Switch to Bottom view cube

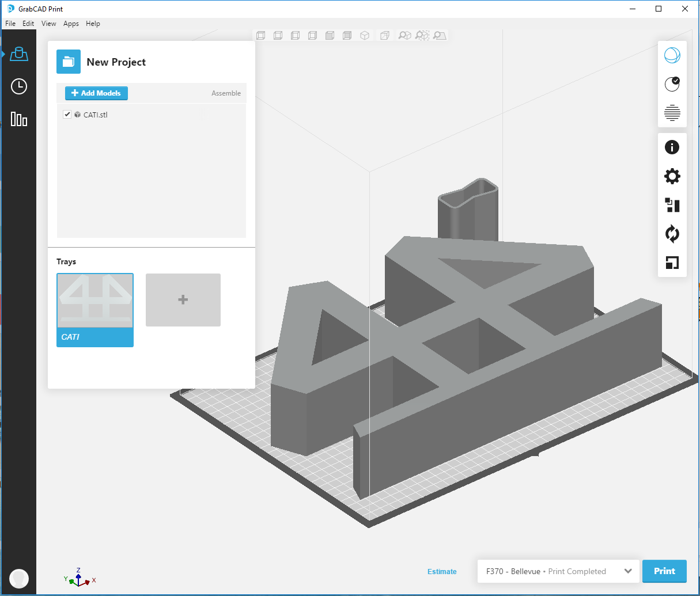(278, 36)
